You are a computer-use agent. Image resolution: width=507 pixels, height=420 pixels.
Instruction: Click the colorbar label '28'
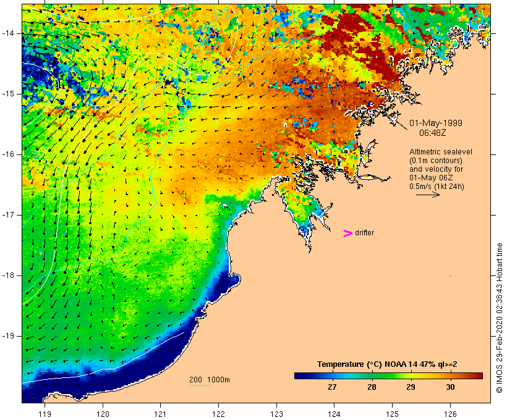click(x=372, y=387)
